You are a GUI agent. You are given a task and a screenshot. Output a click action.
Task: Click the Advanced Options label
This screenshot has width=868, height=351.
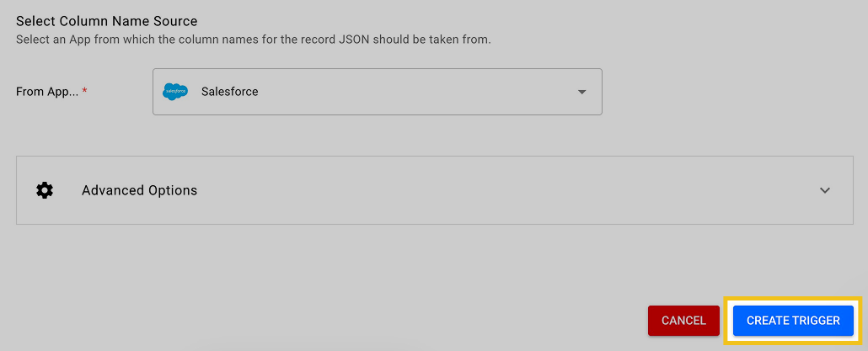139,190
